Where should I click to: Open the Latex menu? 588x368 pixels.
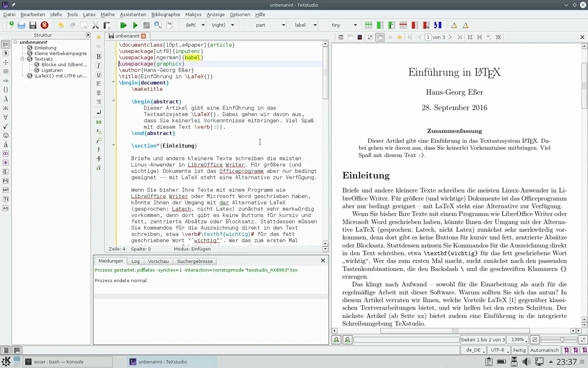(x=89, y=14)
